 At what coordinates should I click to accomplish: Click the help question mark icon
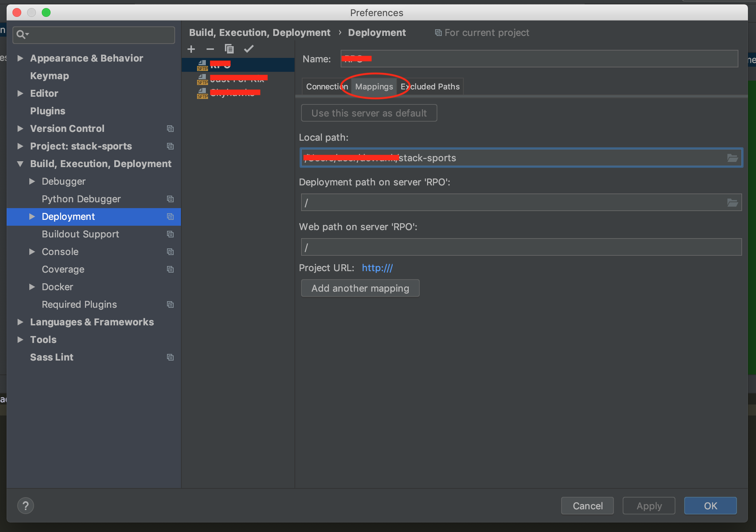pos(26,506)
